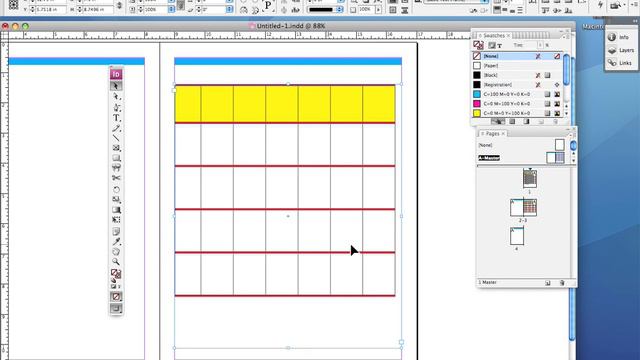This screenshot has height=360, width=640.
Task: Close the Swatches panel tab
Action: point(508,36)
